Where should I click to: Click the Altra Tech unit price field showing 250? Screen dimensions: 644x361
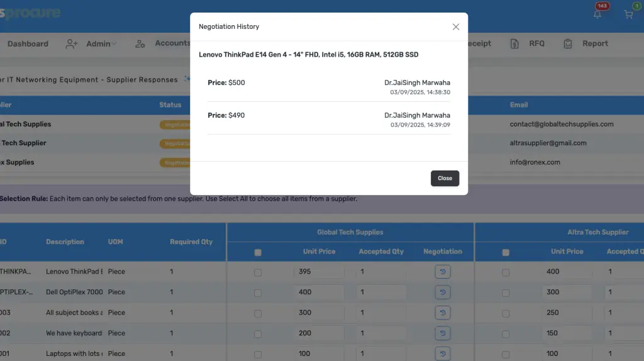pyautogui.click(x=567, y=313)
